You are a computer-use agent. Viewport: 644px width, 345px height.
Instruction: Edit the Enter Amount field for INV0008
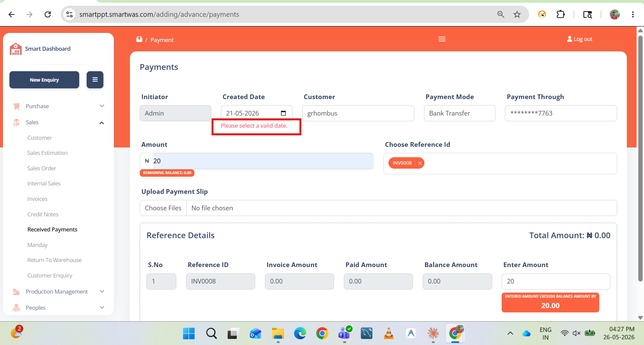[x=556, y=281]
